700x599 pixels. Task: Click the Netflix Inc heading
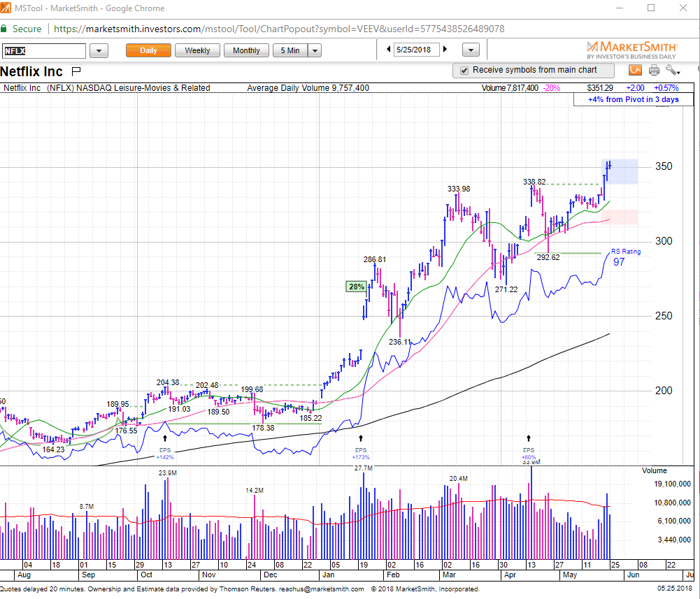point(31,71)
